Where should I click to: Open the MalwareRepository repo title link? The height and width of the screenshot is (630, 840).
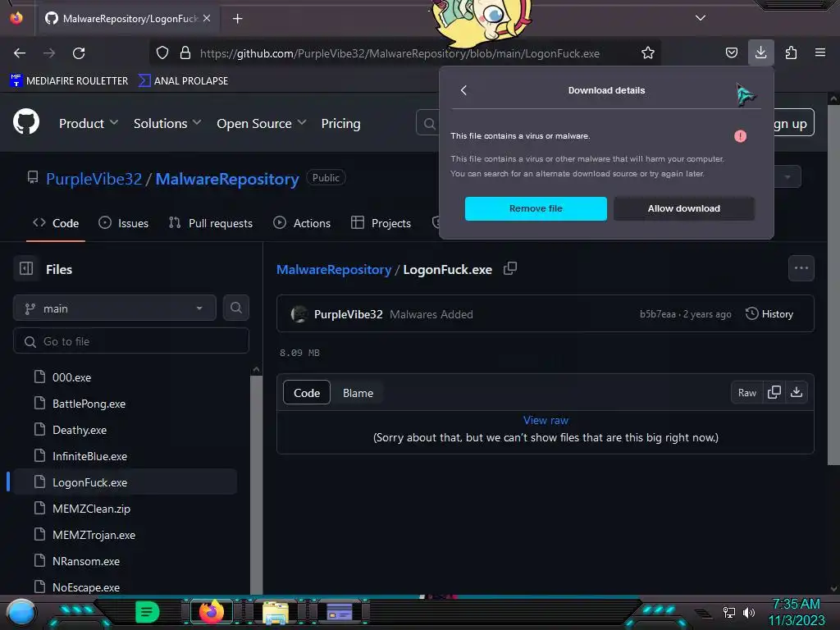227,179
